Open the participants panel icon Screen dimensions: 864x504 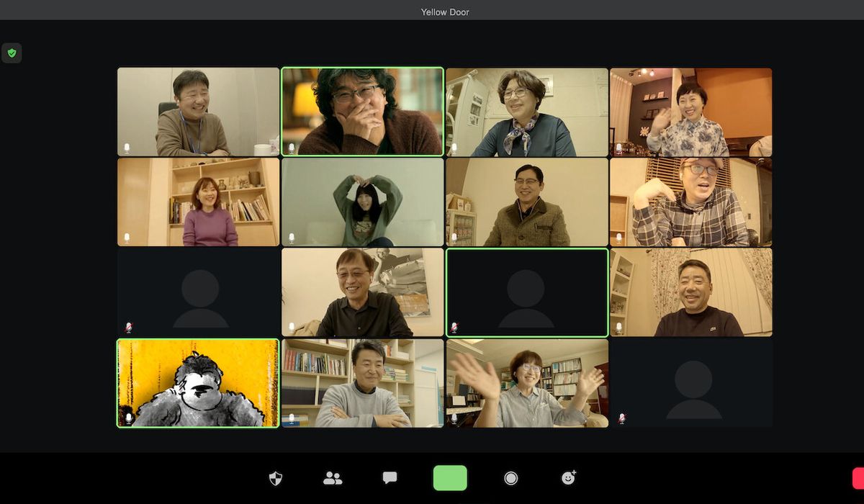333,478
